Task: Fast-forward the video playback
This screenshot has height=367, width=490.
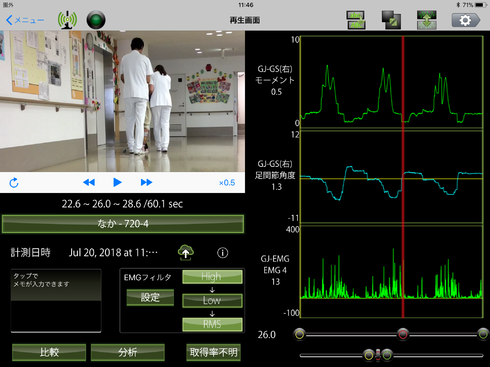Action: tap(146, 182)
